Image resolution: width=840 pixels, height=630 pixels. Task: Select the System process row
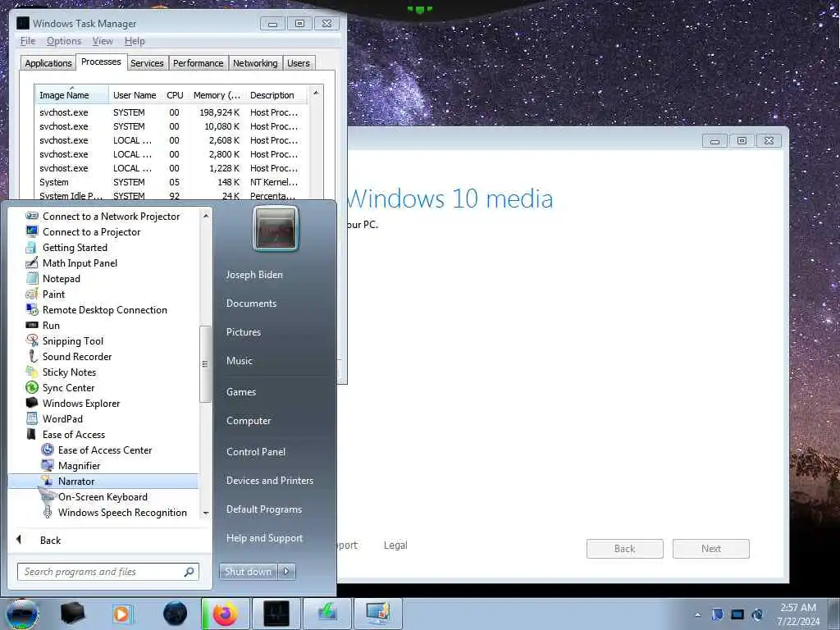171,182
